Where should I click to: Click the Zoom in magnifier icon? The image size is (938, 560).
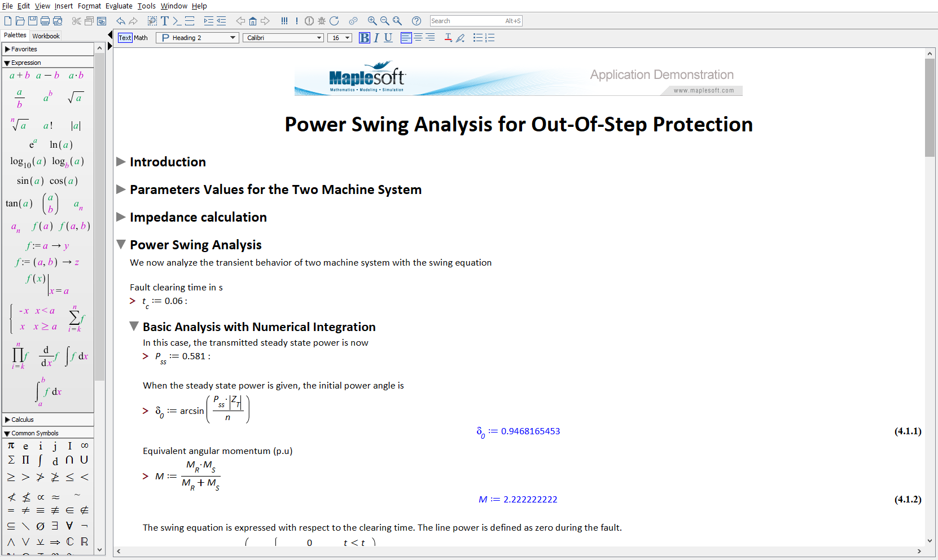372,21
